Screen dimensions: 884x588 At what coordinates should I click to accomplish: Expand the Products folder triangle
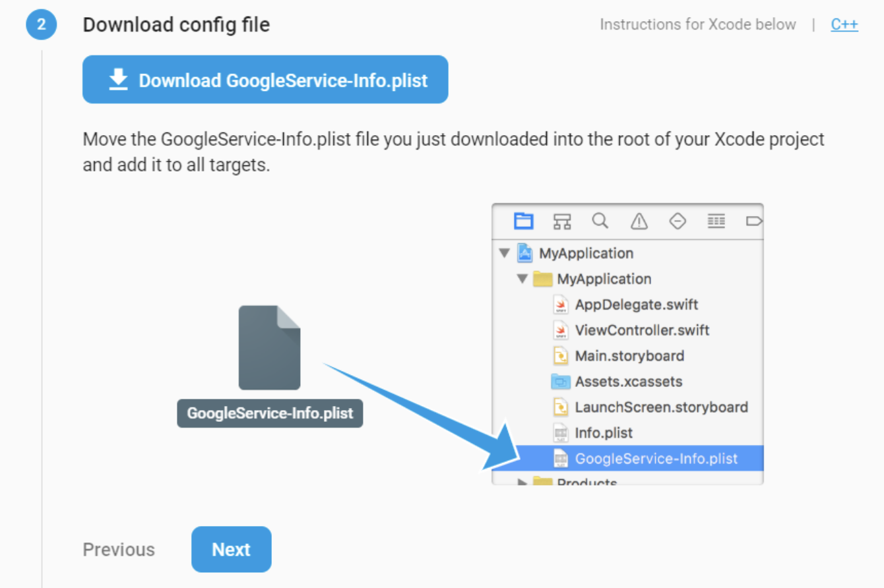tap(522, 482)
